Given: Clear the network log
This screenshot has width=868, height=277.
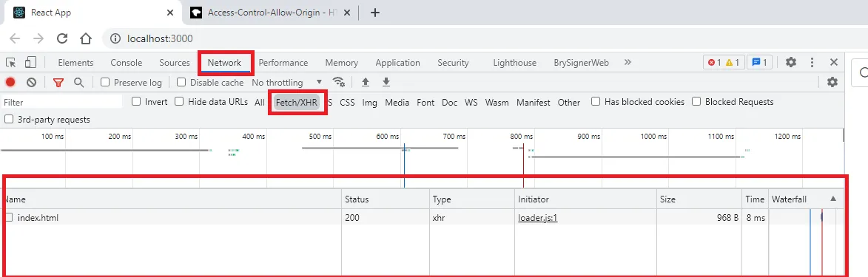Looking at the screenshot, I should 32,83.
